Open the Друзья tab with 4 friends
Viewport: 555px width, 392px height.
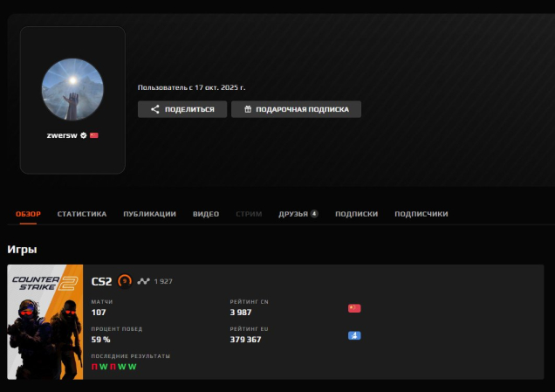(298, 214)
